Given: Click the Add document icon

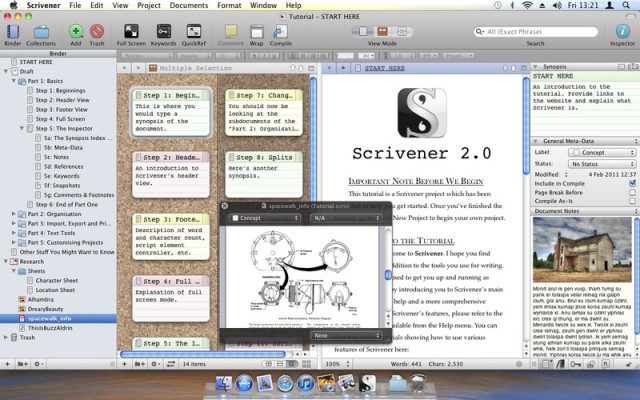Looking at the screenshot, I should (x=75, y=32).
